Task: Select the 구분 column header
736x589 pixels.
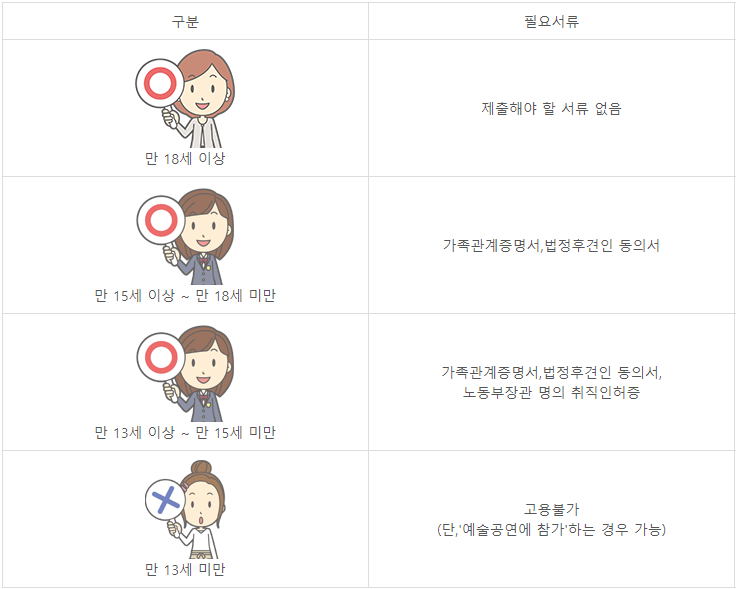Action: pyautogui.click(x=185, y=22)
